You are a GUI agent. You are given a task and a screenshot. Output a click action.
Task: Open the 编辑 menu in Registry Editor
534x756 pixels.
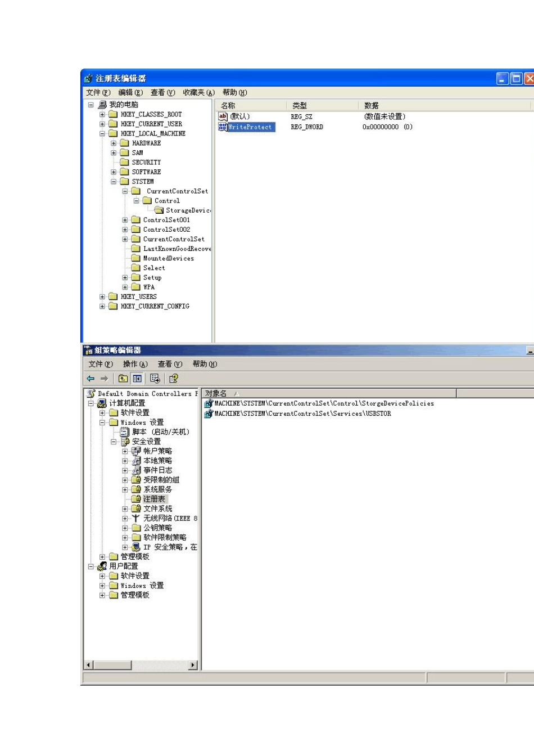pos(130,93)
